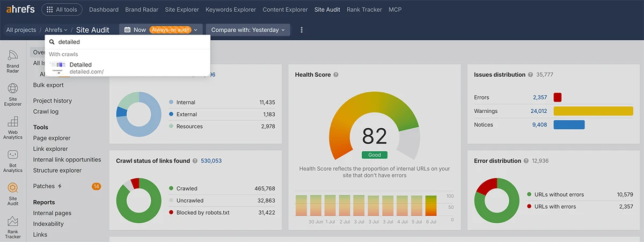Image resolution: width=644 pixels, height=242 pixels.
Task: Click the Blocked by robots.txt count 31,422
Action: [x=266, y=212]
